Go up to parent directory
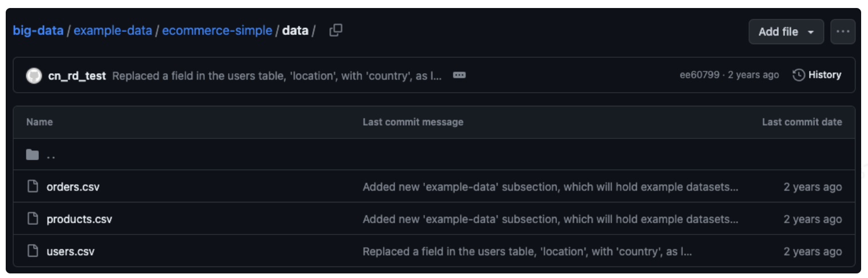Viewport: 868px width, 278px height. (51, 156)
